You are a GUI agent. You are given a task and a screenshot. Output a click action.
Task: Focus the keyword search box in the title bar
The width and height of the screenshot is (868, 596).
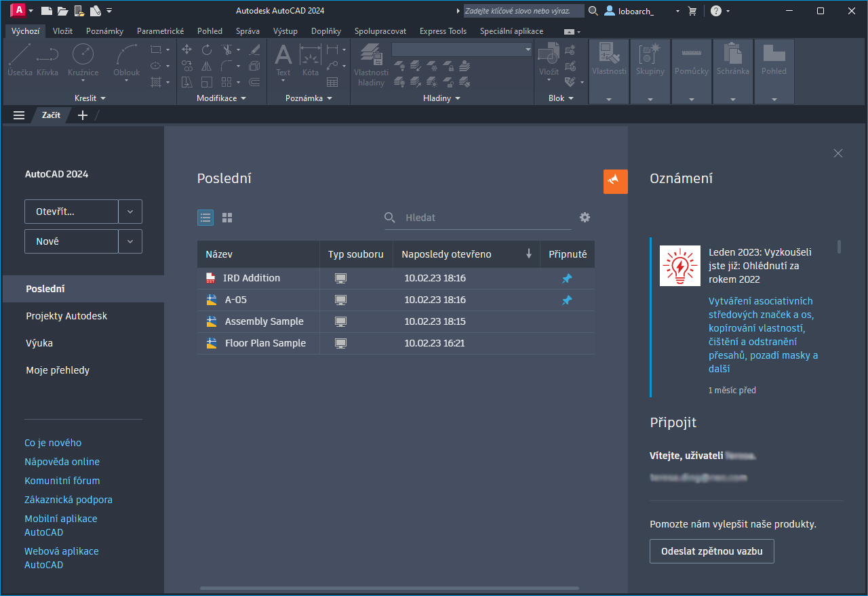(524, 11)
